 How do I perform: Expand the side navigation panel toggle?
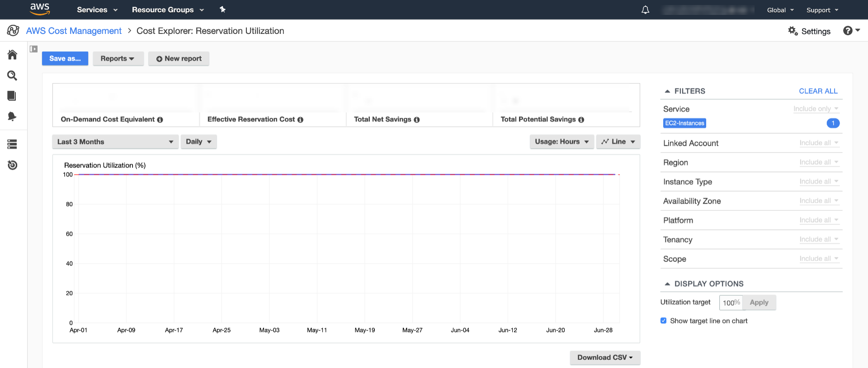33,49
